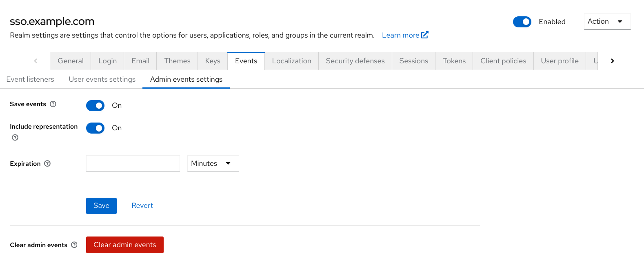This screenshot has height=270, width=644.
Task: Turn off the Save events switch
Action: tap(95, 106)
